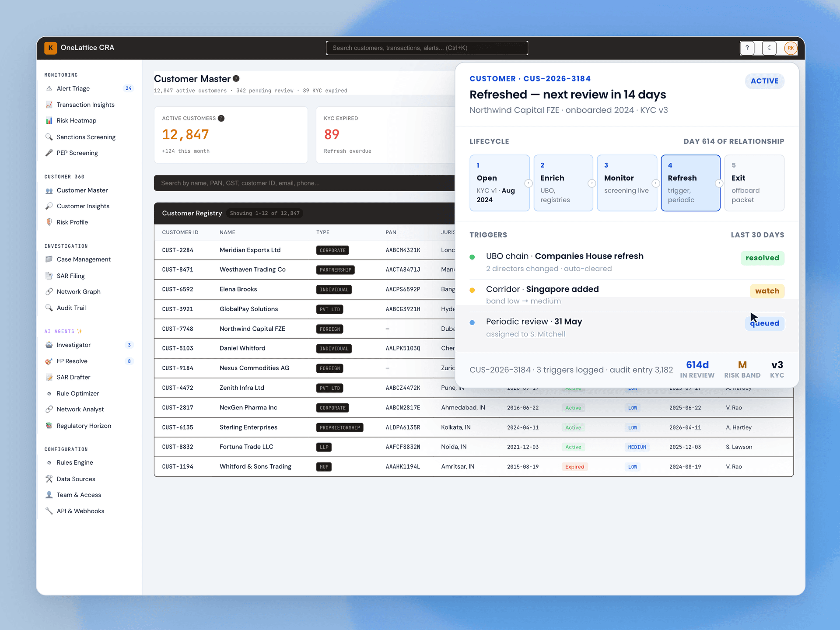Screen dimensions: 840x630
Task: Click the ACTIVE status badge
Action: (x=765, y=81)
